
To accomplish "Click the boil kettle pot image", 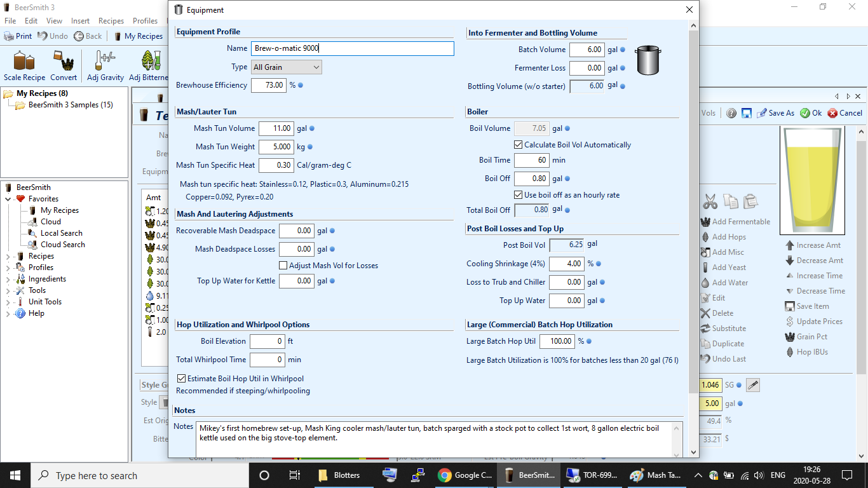I will (x=648, y=60).
